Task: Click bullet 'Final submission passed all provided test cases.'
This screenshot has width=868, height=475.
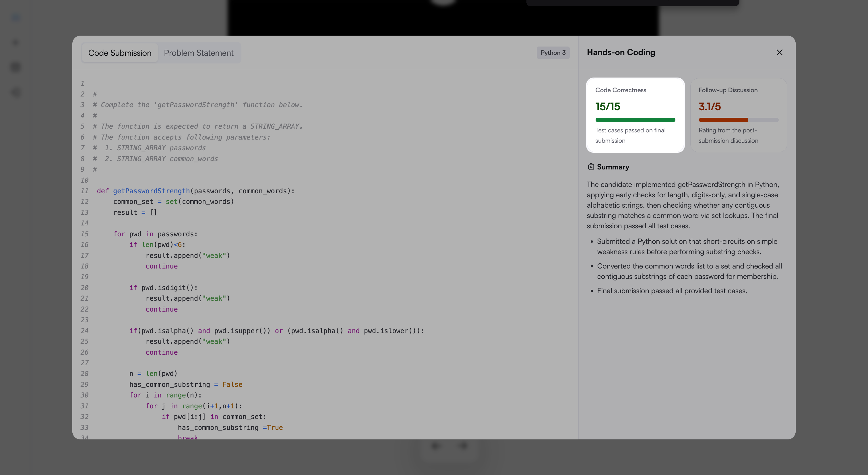Action: click(x=672, y=291)
